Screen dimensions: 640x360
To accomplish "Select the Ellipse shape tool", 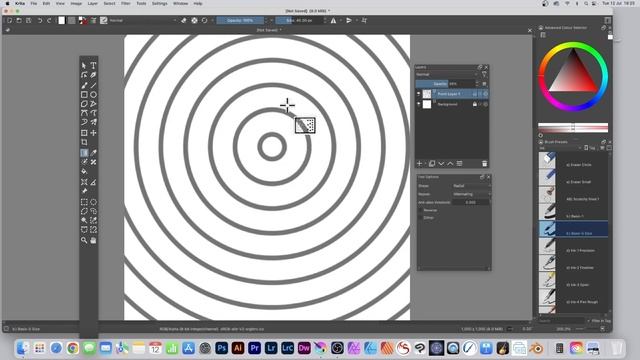I will [93, 95].
